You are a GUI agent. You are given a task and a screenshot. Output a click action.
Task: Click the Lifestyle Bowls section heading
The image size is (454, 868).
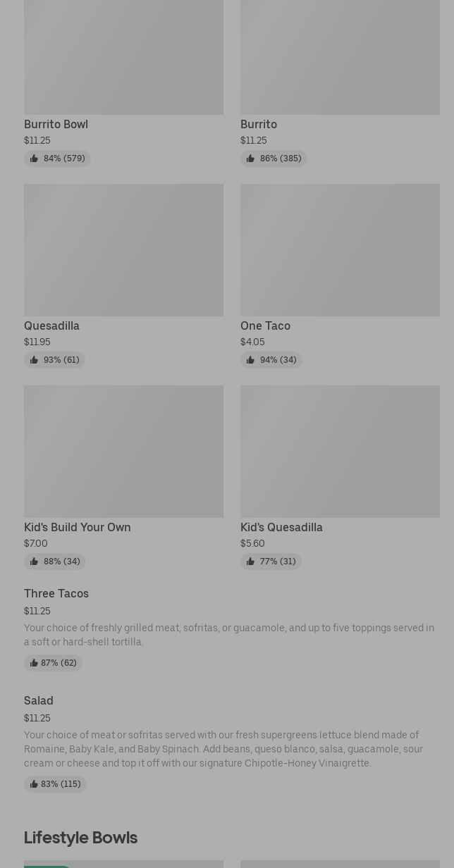tap(80, 838)
